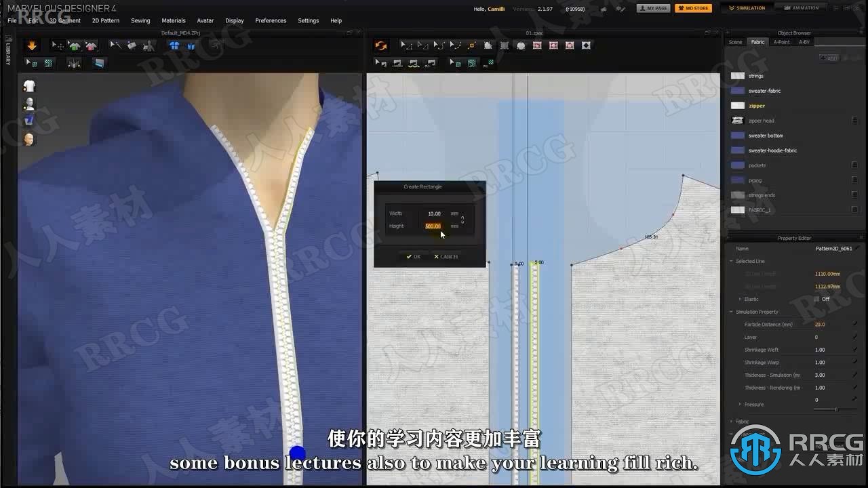Select the 2D Edit Texture tool
This screenshot has height=488, width=868.
tap(456, 63)
